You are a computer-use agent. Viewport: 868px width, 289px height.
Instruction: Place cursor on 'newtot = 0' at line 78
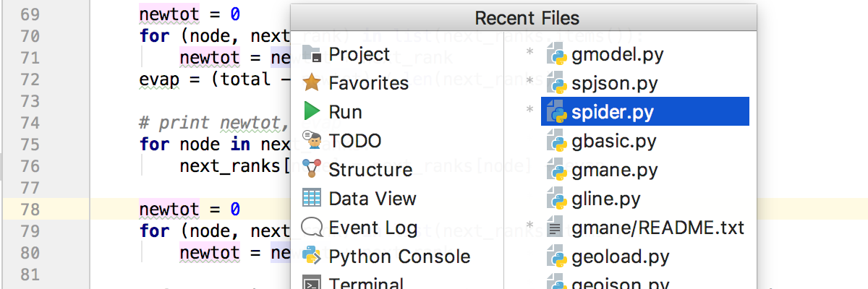190,210
